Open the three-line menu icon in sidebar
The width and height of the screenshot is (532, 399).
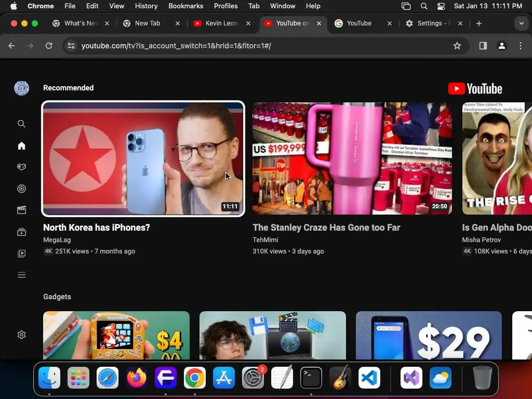(x=21, y=275)
